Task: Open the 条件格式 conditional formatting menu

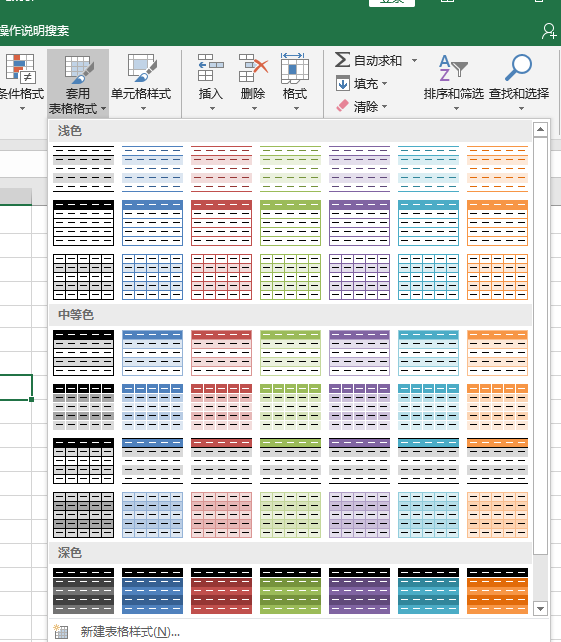Action: click(21, 83)
